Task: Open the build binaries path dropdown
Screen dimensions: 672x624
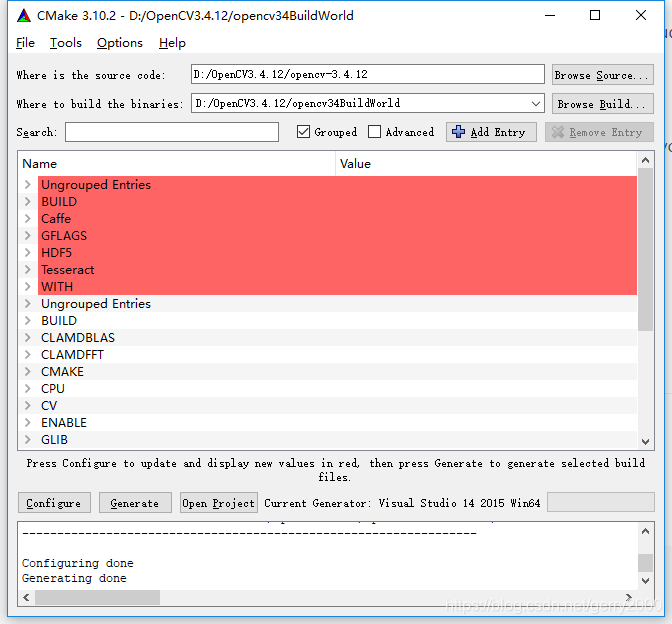Action: [535, 104]
